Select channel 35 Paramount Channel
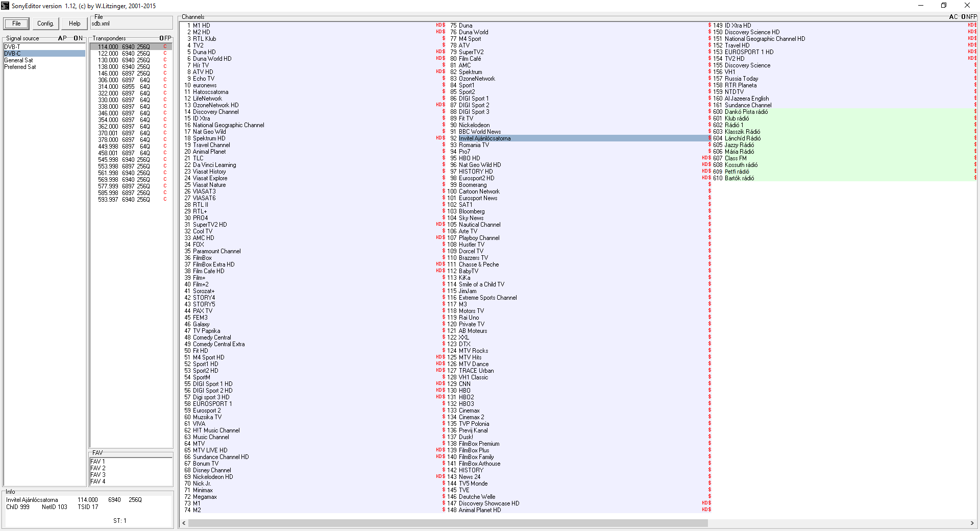Viewport: 980px width, 531px height. pyautogui.click(x=314, y=251)
